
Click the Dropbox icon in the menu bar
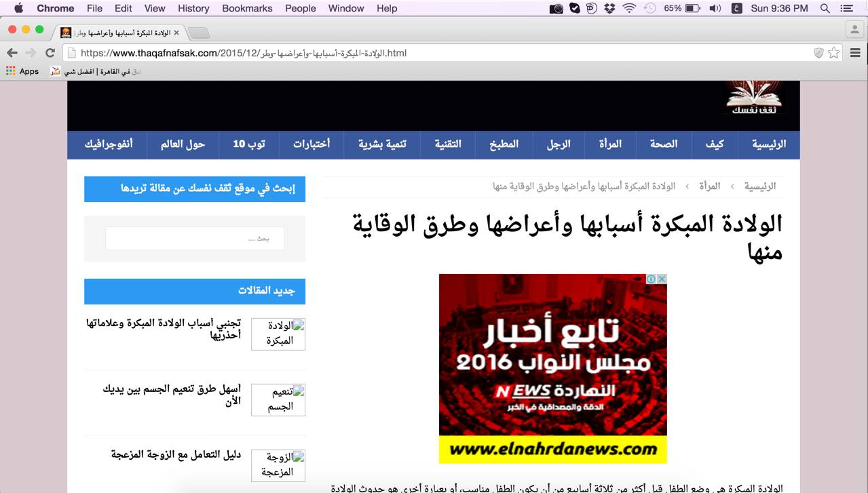(610, 8)
